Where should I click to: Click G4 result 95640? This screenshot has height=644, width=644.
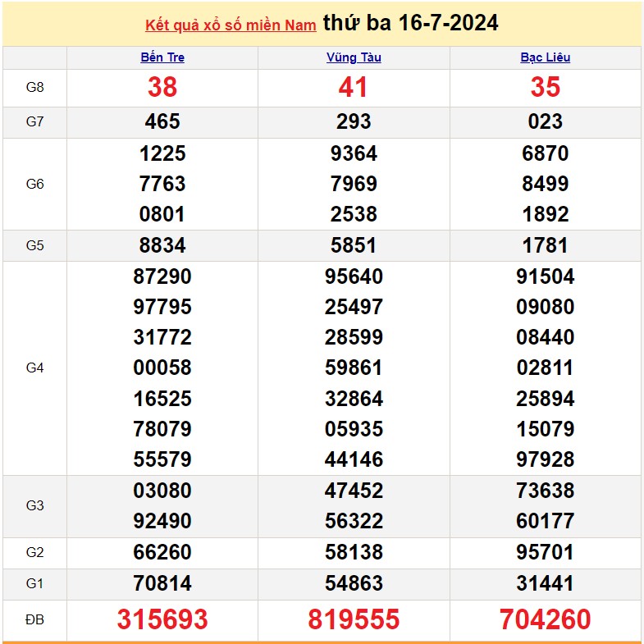point(354,276)
